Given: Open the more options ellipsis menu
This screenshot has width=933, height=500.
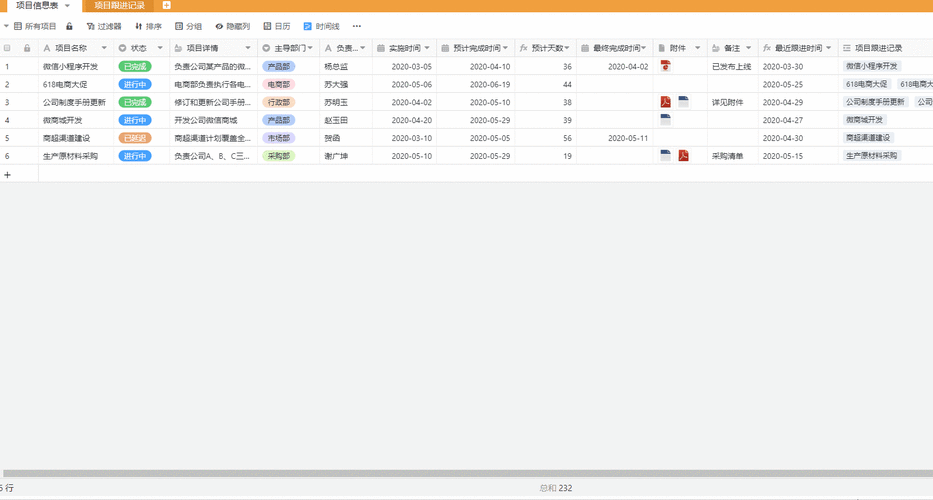Looking at the screenshot, I should (356, 26).
